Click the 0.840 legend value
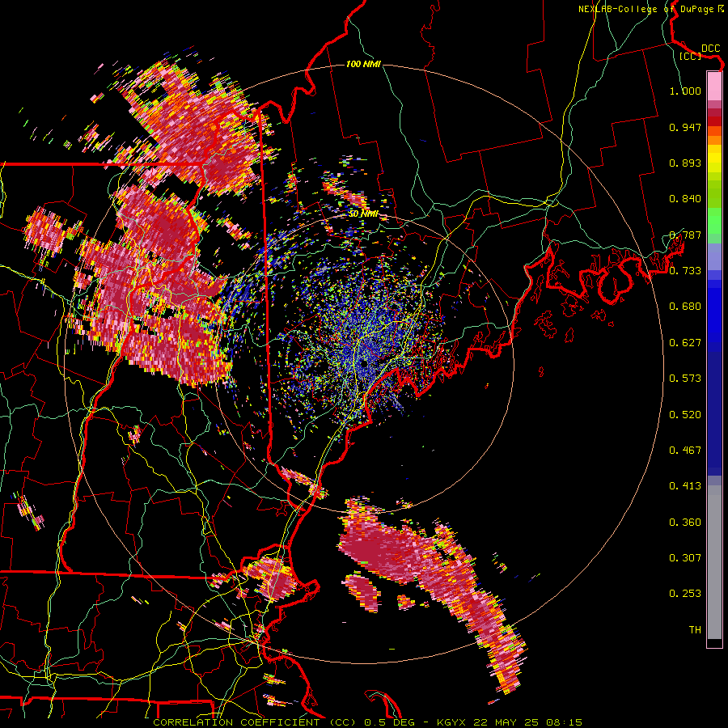 pos(685,199)
